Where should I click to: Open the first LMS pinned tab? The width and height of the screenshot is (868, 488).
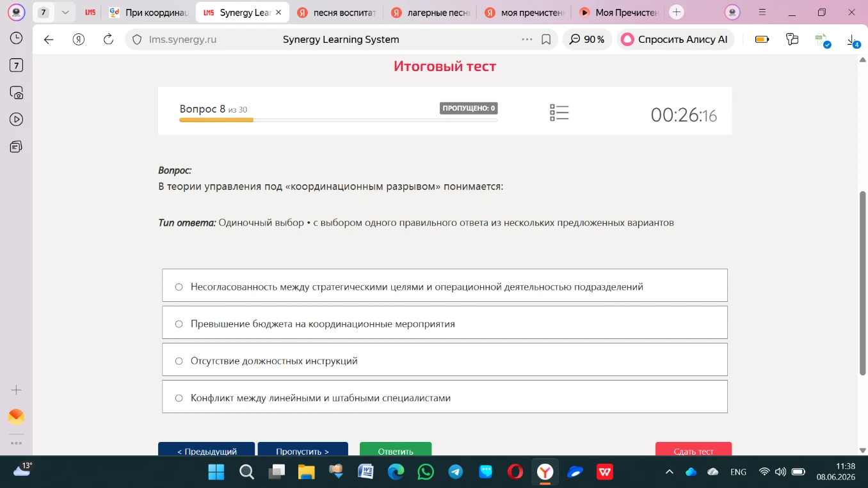pos(90,12)
